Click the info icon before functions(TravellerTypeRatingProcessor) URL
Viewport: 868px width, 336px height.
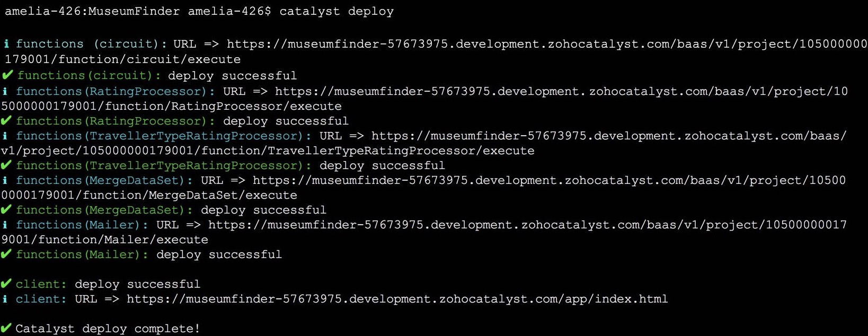(5, 136)
